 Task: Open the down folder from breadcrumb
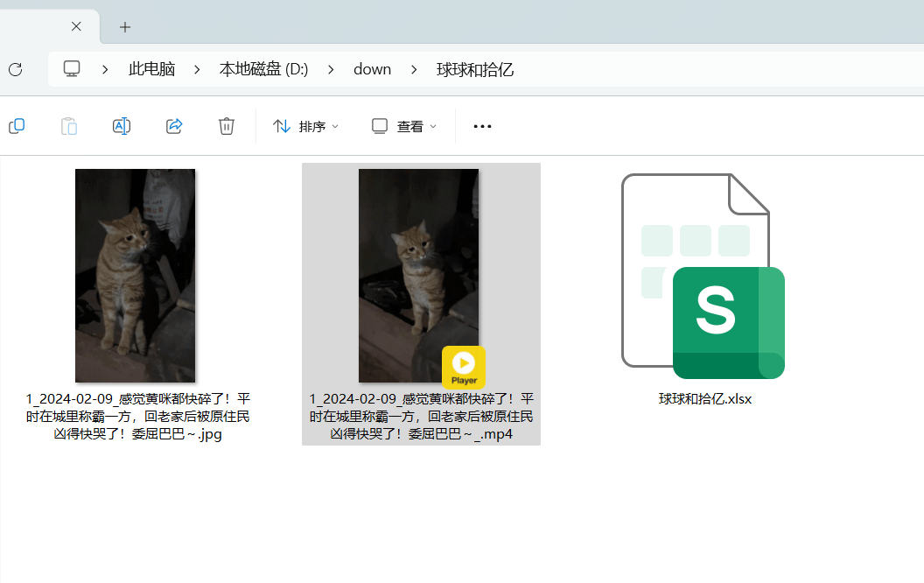point(372,68)
